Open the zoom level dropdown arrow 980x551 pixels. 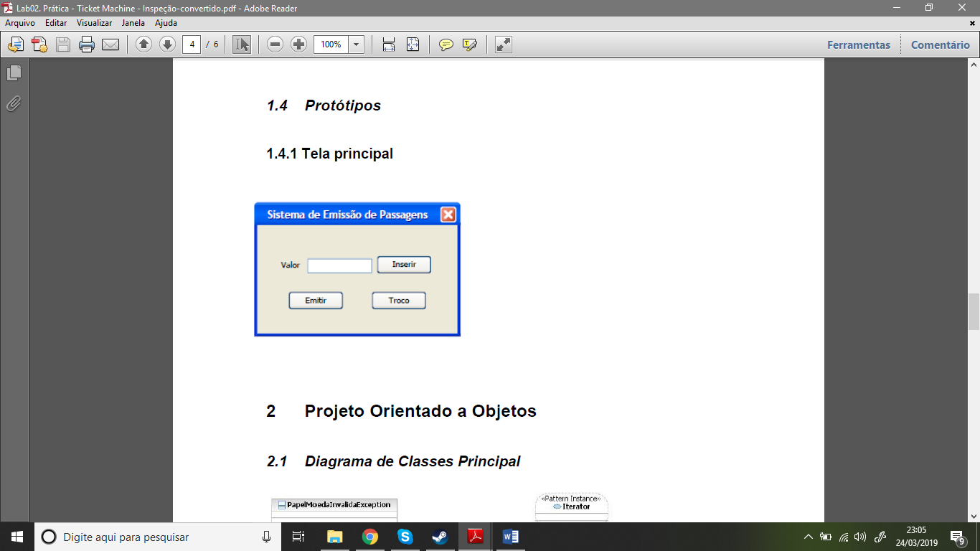click(x=356, y=44)
